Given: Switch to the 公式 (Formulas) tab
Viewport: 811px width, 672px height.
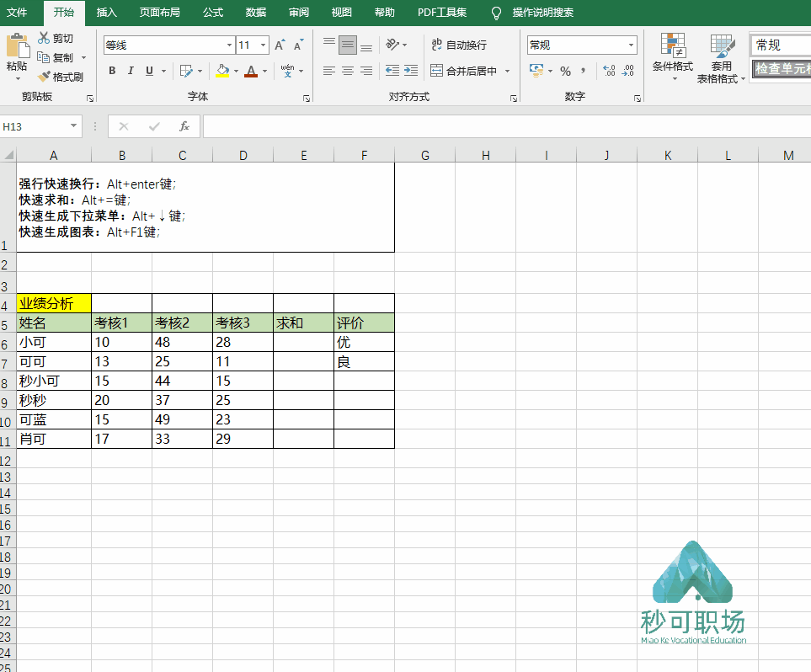Looking at the screenshot, I should tap(213, 13).
